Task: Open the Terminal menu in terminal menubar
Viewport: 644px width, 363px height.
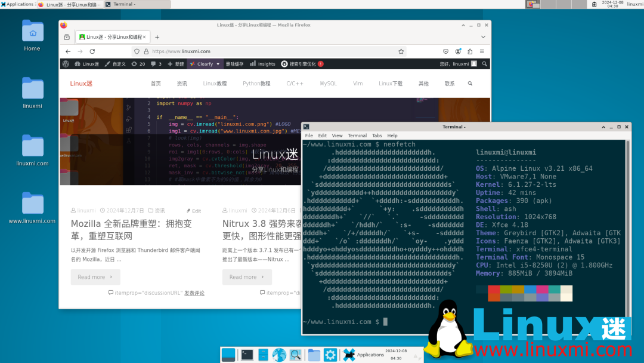Action: pos(357,136)
